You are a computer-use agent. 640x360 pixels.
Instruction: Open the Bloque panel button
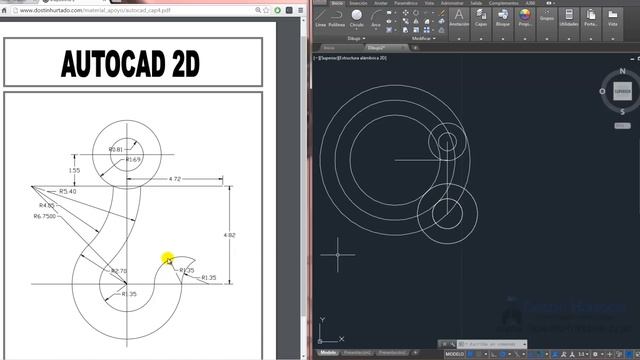click(503, 18)
